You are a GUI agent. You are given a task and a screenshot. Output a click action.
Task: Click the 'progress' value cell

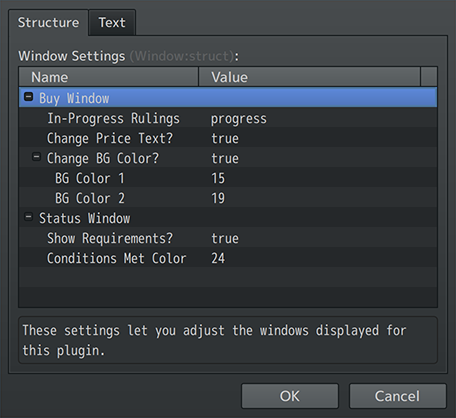pos(239,119)
